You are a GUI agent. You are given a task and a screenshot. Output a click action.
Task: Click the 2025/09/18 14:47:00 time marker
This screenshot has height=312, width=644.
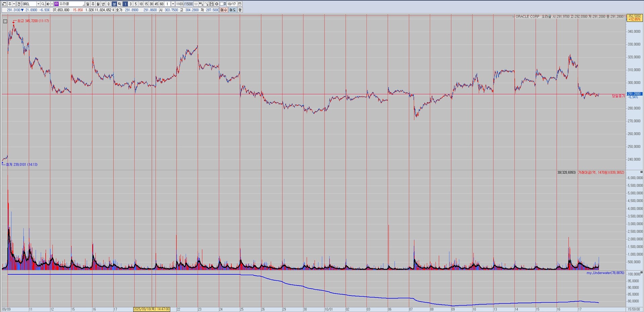pyautogui.click(x=152, y=309)
